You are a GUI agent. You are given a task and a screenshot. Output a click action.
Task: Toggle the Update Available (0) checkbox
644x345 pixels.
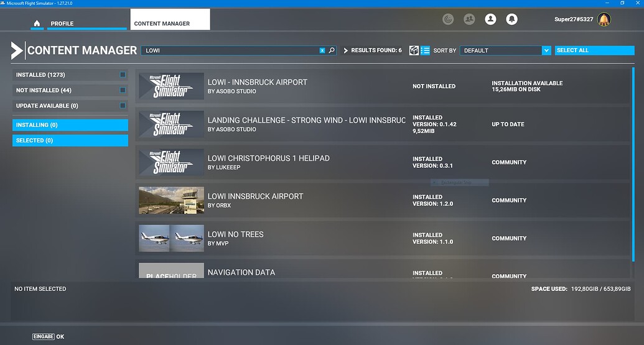123,106
